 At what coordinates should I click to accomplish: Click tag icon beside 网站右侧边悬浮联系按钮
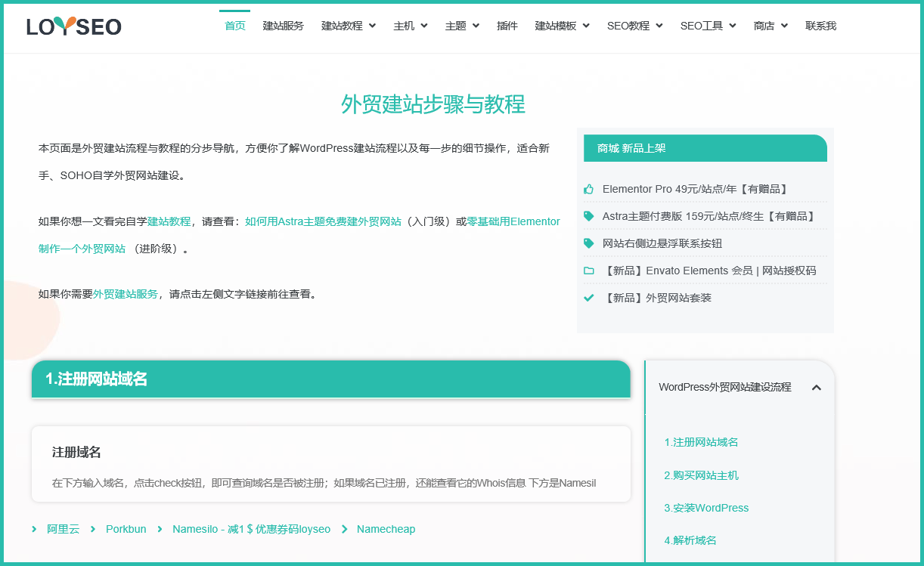(x=589, y=243)
